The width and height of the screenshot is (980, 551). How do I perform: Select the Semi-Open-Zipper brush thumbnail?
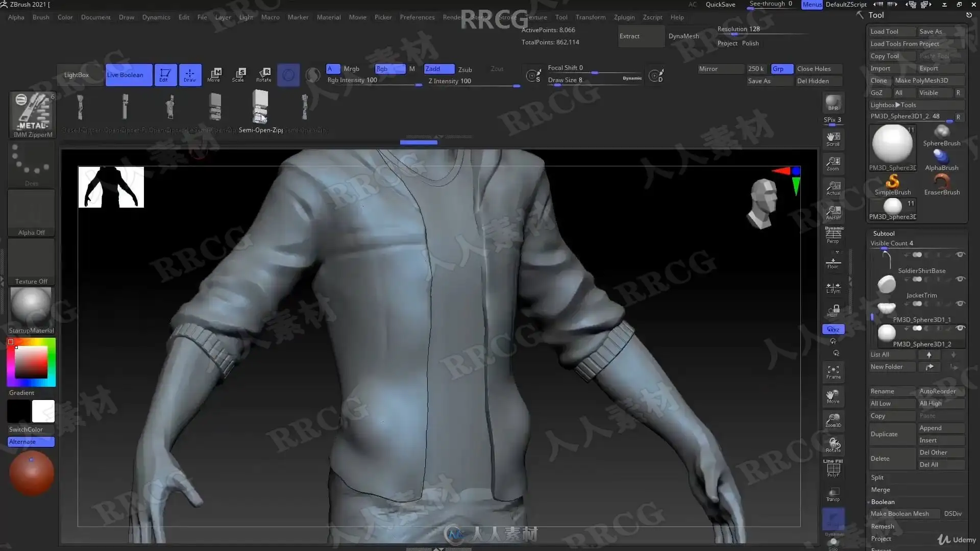coord(260,107)
